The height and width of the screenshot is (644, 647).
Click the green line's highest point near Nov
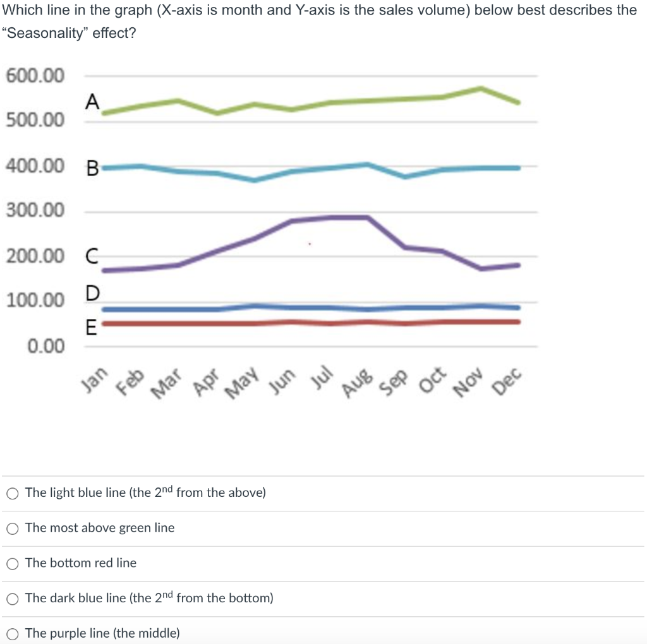pos(480,88)
